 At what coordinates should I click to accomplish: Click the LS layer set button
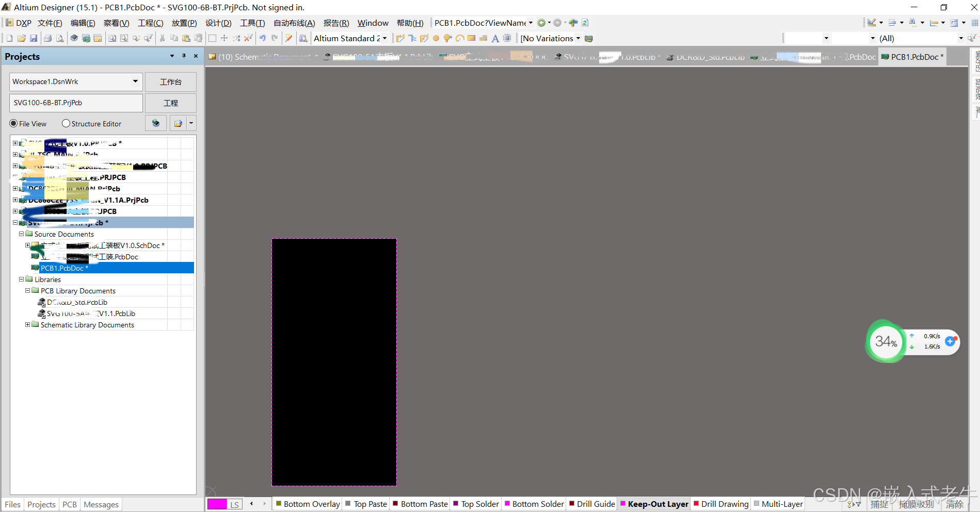coord(235,504)
